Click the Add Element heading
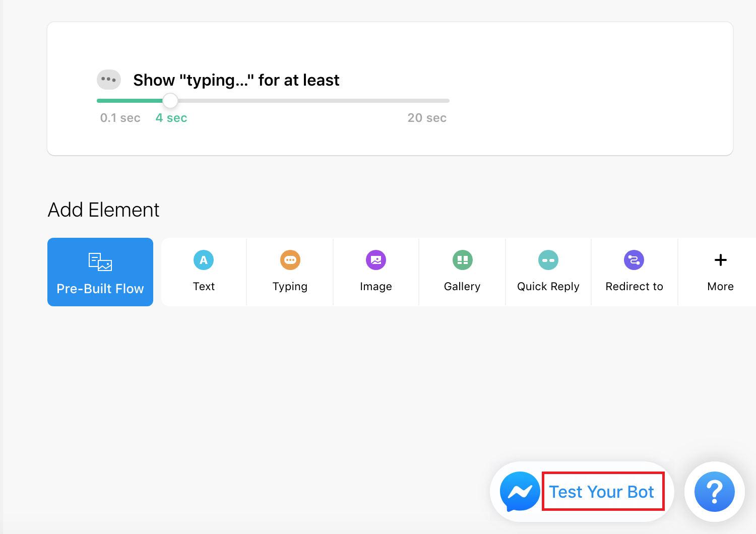Image resolution: width=756 pixels, height=534 pixels. click(x=103, y=210)
